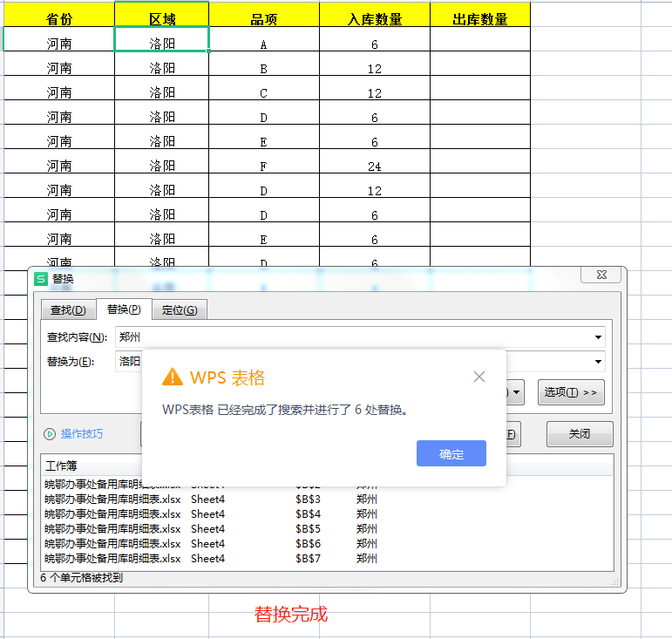Select the result row for $B$4
672x639 pixels.
click(x=328, y=513)
